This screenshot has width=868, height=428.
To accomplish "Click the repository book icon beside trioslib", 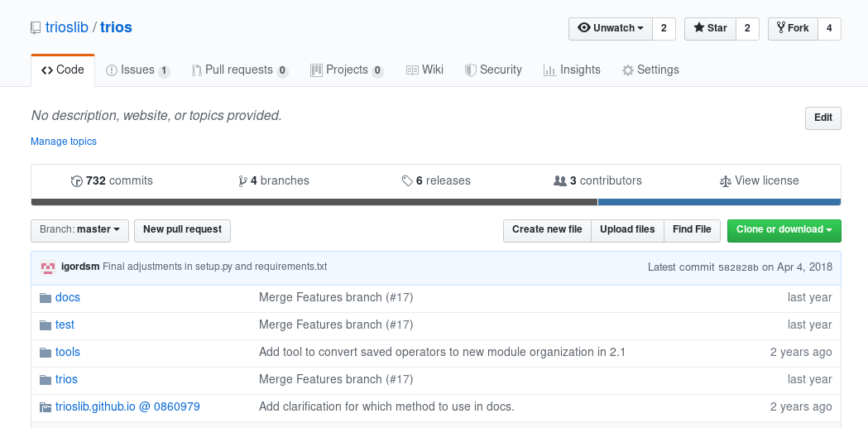I will (36, 27).
